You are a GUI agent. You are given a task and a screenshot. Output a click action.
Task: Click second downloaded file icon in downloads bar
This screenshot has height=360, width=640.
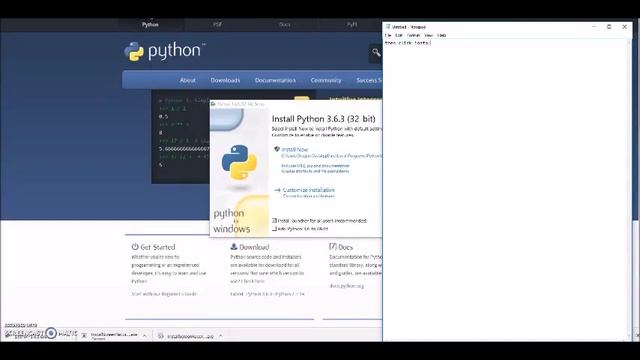pyautogui.click(x=160, y=336)
